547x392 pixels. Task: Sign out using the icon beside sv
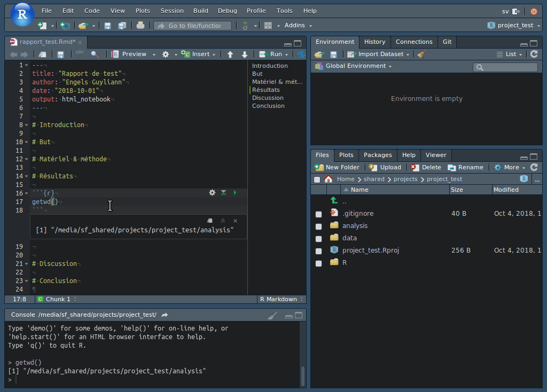(516, 11)
